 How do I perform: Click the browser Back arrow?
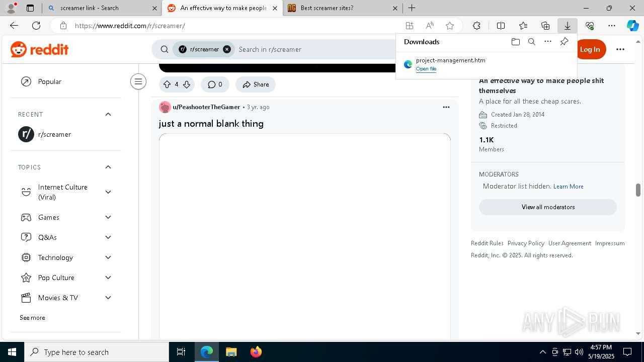14,26
